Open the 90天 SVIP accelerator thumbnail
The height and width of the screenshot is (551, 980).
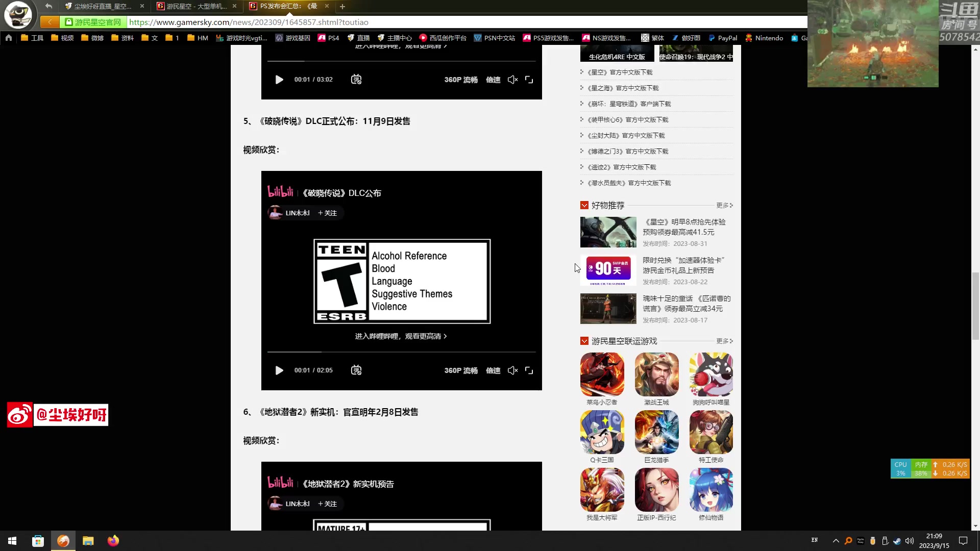[608, 270]
